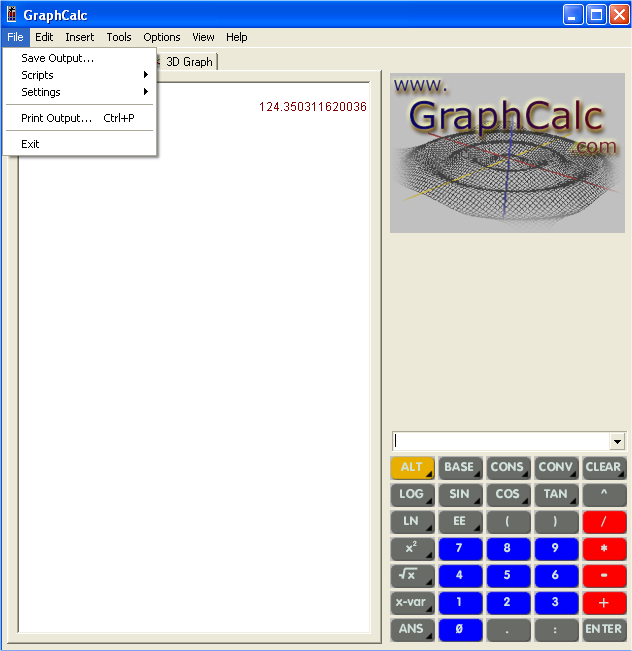This screenshot has width=632, height=651.
Task: Click the red divide key
Action: click(x=604, y=522)
